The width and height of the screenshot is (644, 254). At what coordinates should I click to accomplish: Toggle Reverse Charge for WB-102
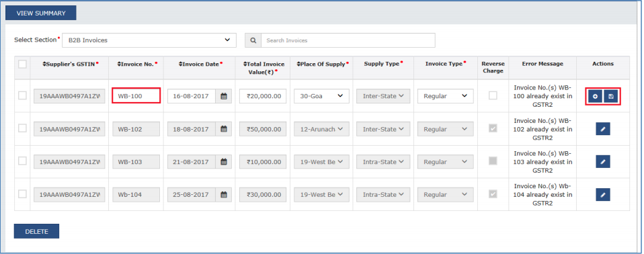[x=493, y=128]
